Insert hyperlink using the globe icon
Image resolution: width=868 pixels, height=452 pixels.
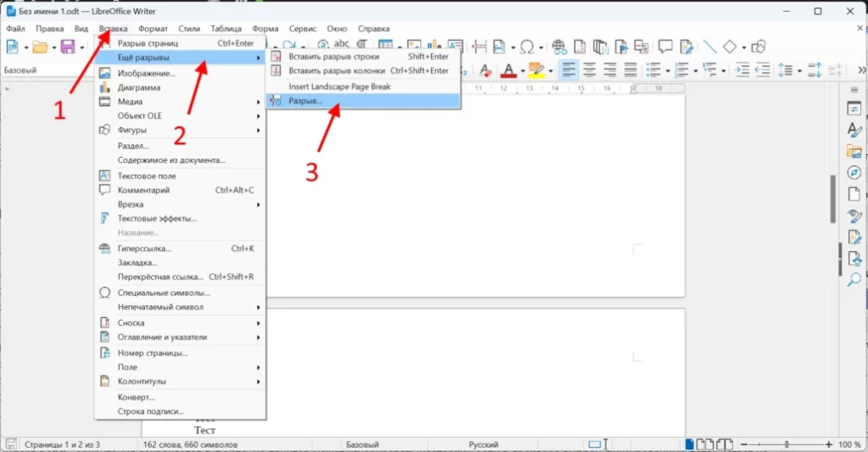[x=559, y=47]
